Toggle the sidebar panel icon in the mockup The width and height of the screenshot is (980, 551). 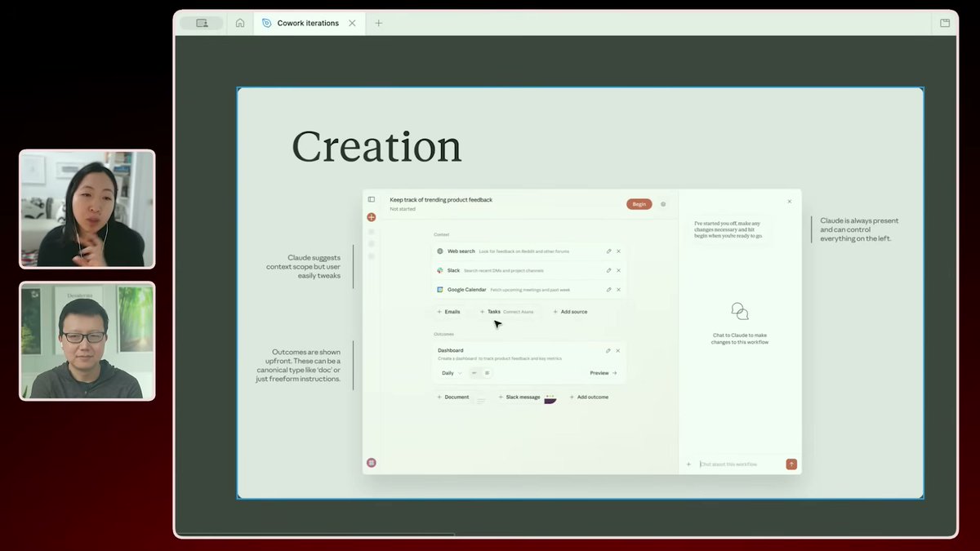point(371,199)
